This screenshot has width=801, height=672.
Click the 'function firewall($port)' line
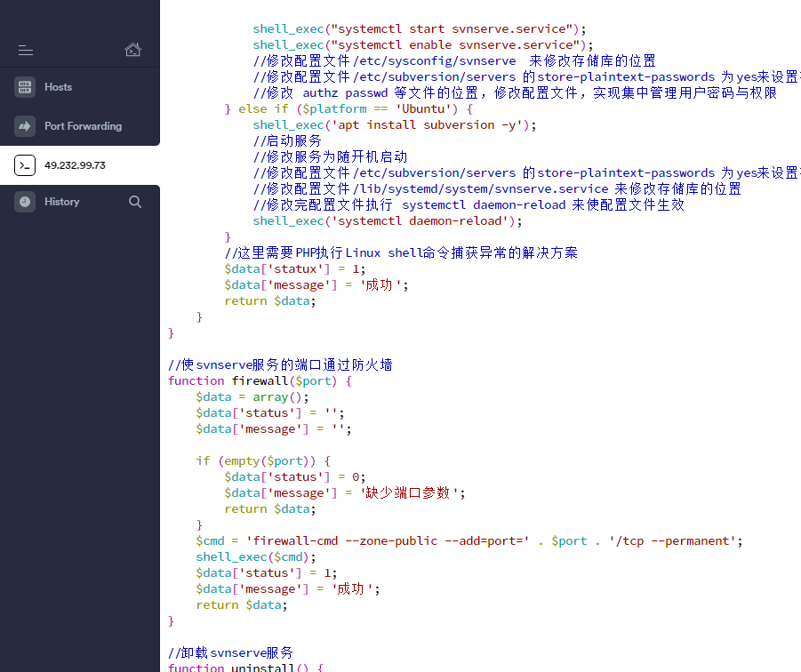tap(260, 380)
